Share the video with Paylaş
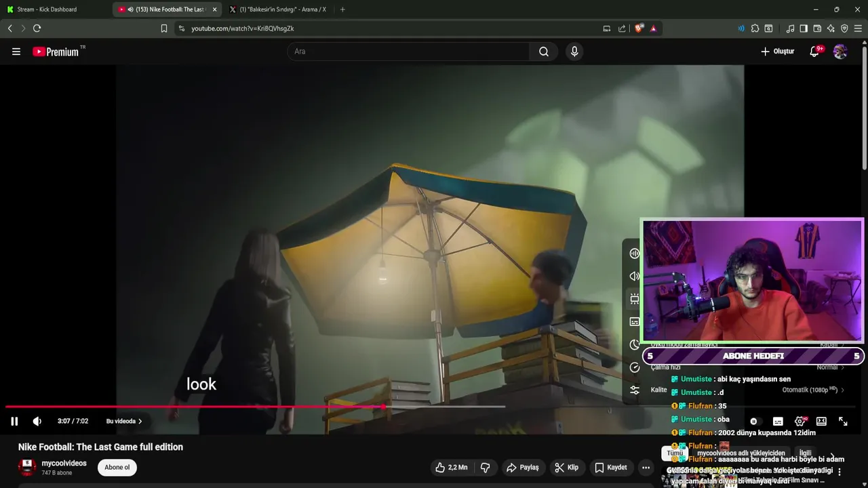This screenshot has width=868, height=488. tap(522, 467)
